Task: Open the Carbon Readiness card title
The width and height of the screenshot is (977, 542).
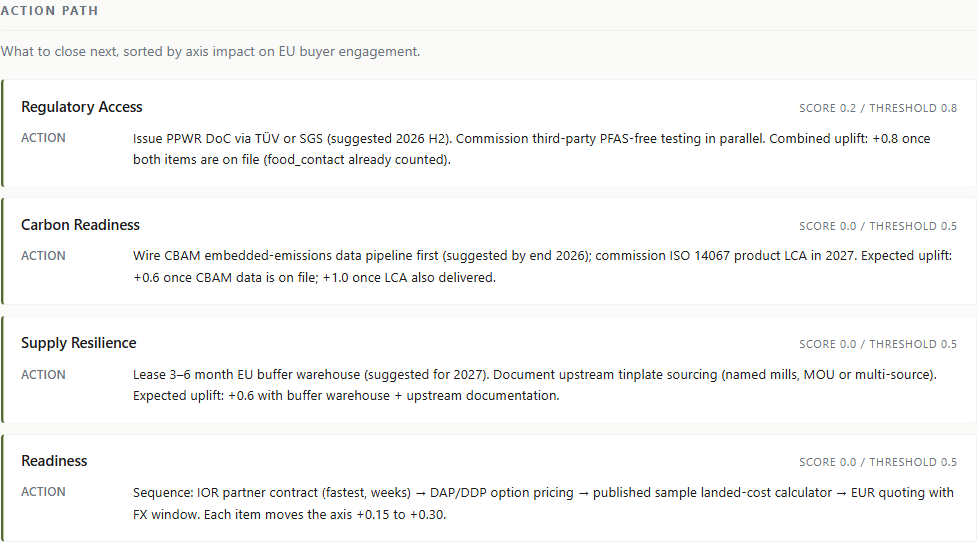Action: [80, 225]
